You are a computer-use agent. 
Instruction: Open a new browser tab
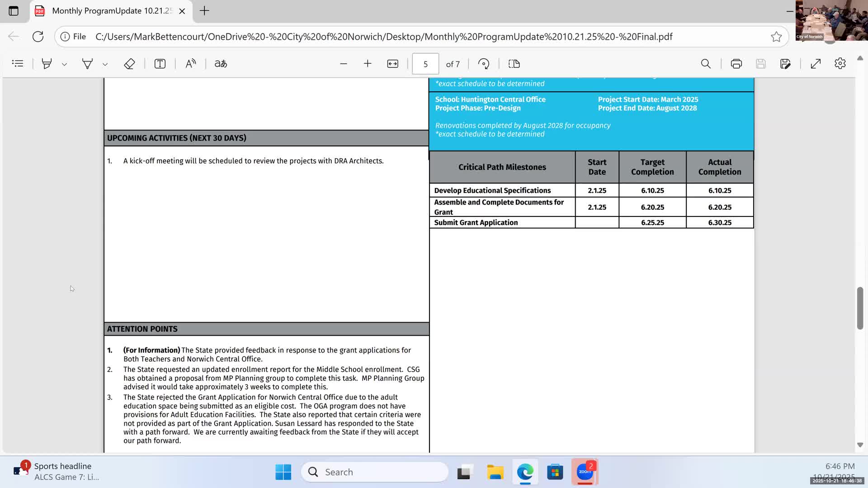point(204,11)
